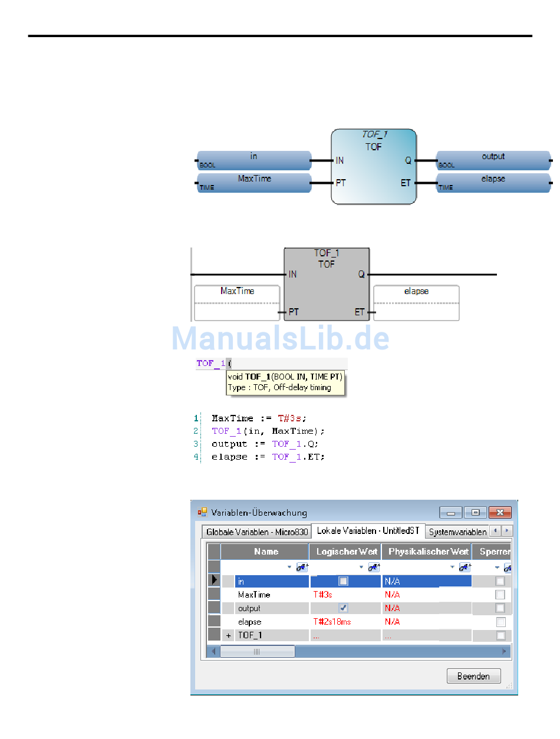560x739 pixels.
Task: Click the filter icon in the Logischer Wert column
Action: click(x=374, y=567)
